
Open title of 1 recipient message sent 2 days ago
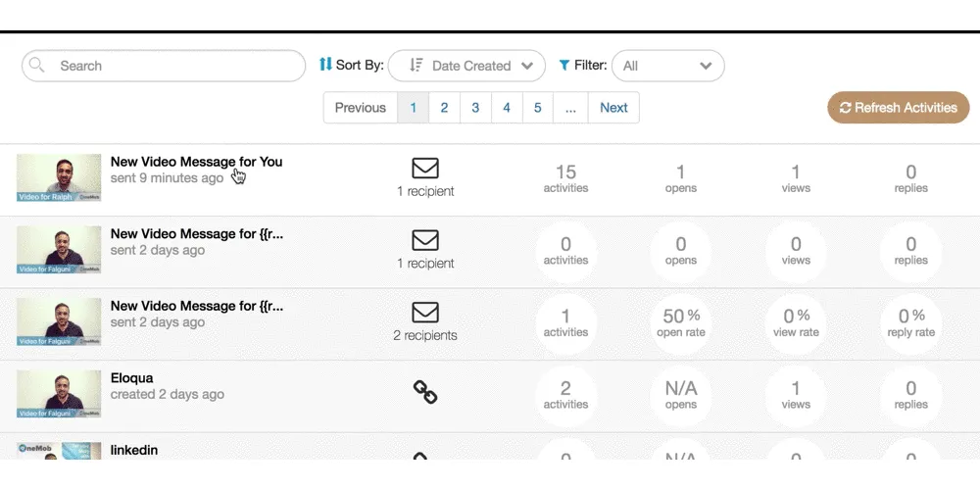coord(197,234)
